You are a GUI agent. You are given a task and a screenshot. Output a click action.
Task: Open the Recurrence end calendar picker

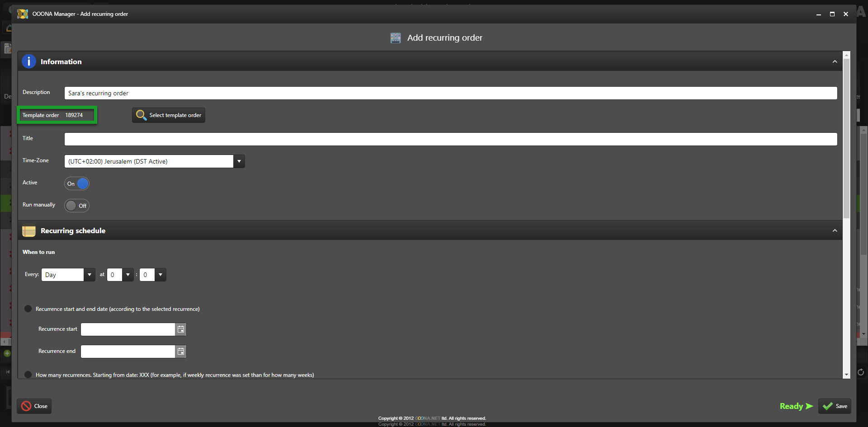(x=181, y=352)
